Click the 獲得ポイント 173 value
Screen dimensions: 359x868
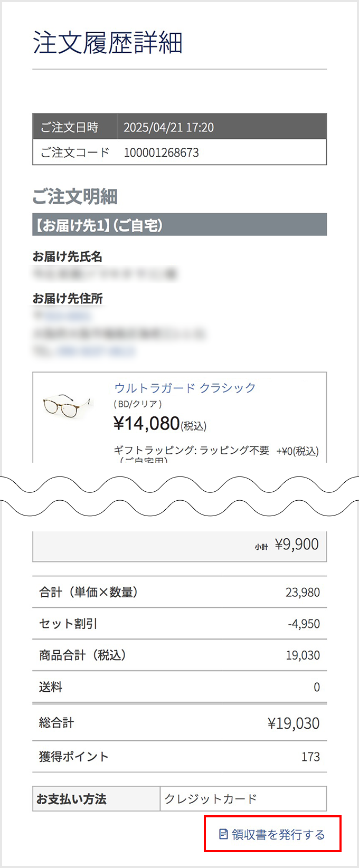310,757
